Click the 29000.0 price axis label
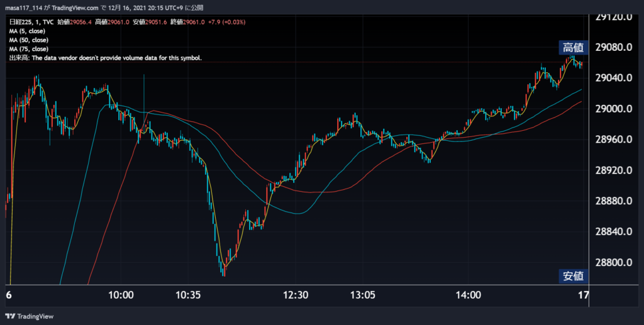 pos(614,109)
